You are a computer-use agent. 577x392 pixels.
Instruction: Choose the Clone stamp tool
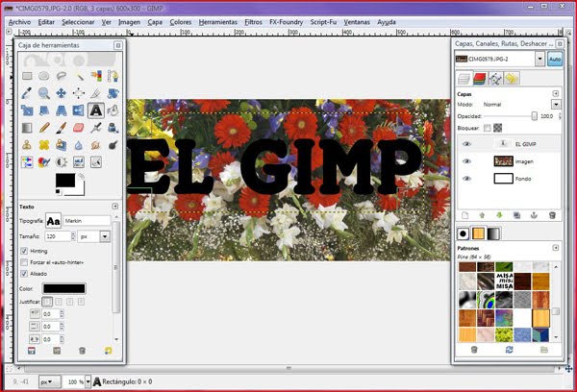27,145
